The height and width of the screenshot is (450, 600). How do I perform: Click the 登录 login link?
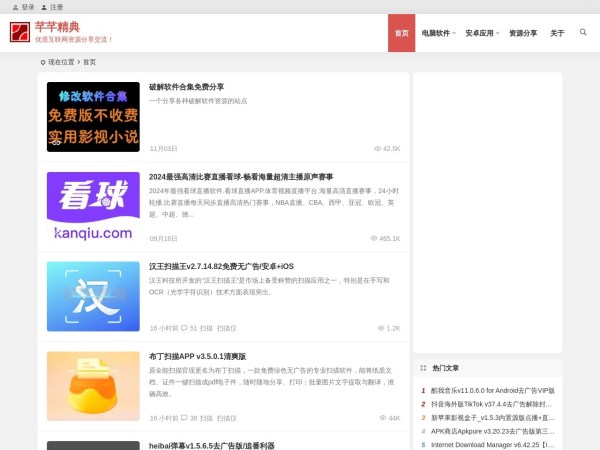point(27,6)
